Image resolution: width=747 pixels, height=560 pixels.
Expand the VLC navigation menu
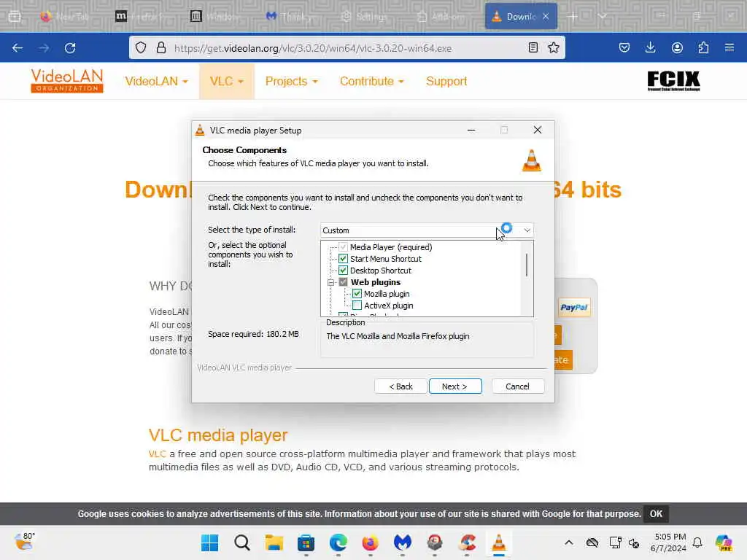tap(227, 82)
